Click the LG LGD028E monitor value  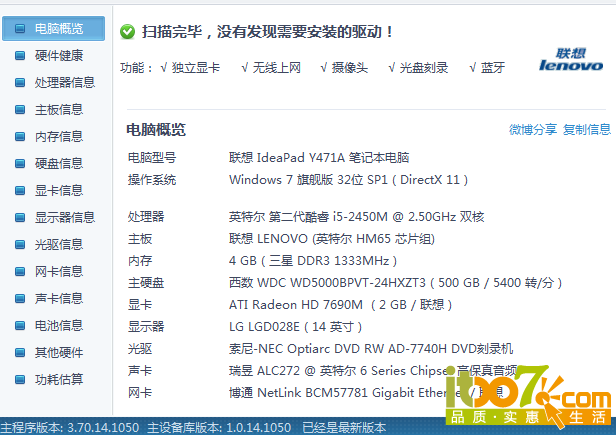[x=295, y=327]
